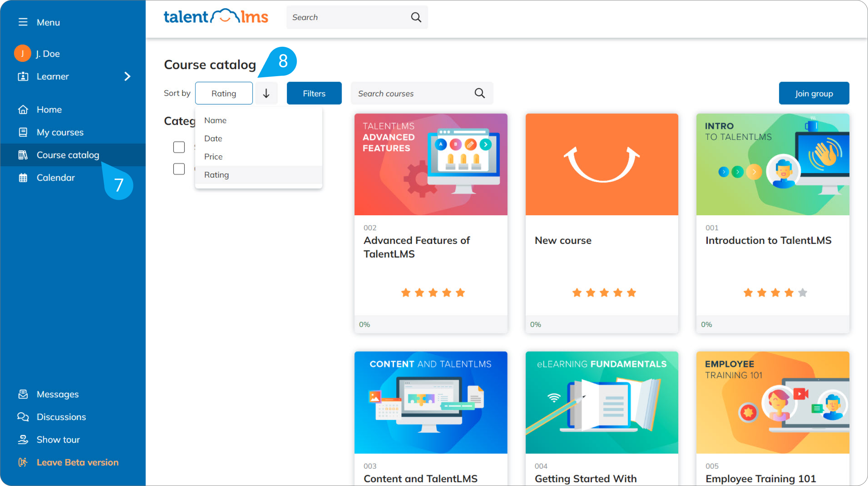Click the Join group button
868x486 pixels.
tap(814, 93)
